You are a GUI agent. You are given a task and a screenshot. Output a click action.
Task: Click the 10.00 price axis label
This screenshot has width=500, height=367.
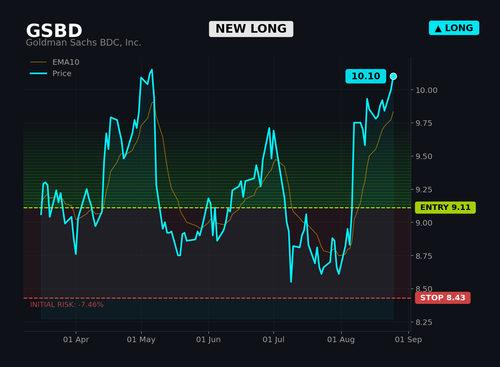(426, 90)
